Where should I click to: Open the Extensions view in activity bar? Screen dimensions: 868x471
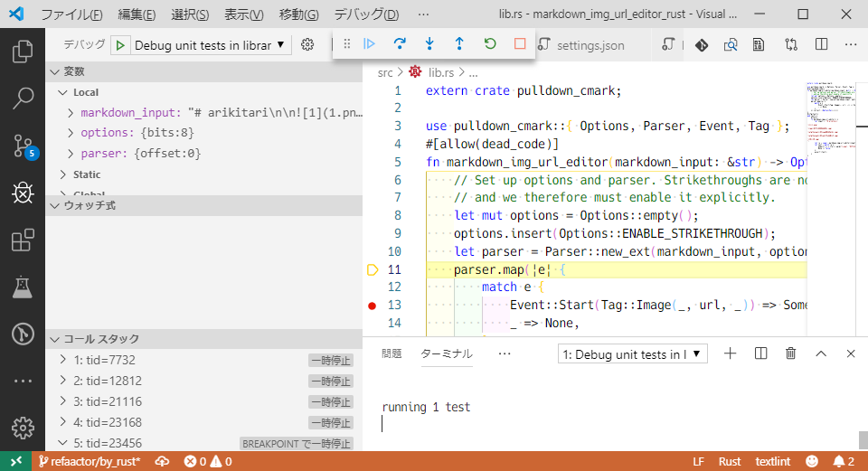point(23,240)
